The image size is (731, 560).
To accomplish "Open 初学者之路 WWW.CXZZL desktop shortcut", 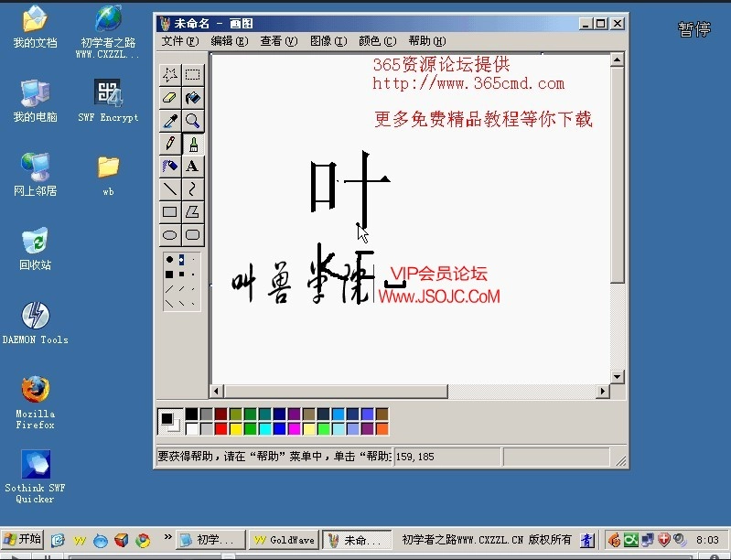I will coord(108,31).
